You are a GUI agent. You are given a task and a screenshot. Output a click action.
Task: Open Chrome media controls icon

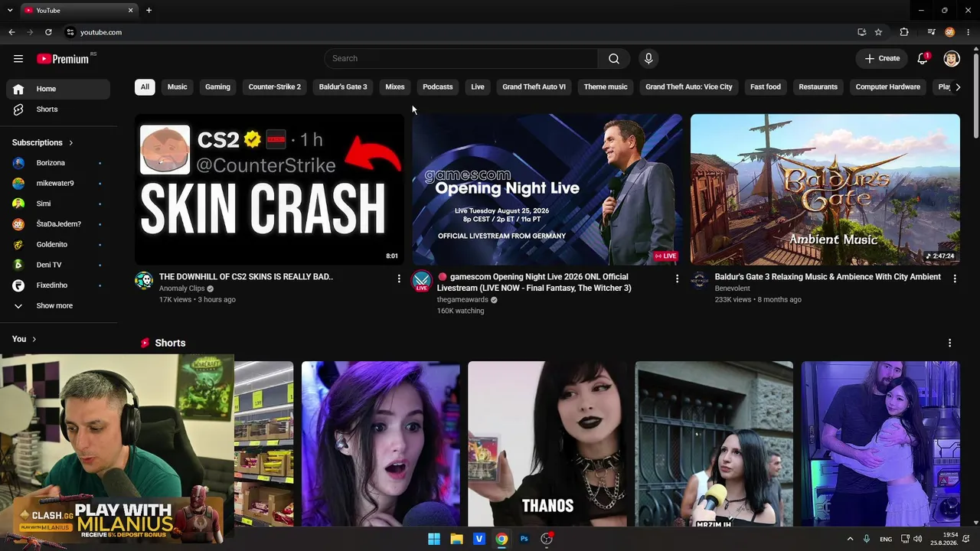(x=931, y=32)
